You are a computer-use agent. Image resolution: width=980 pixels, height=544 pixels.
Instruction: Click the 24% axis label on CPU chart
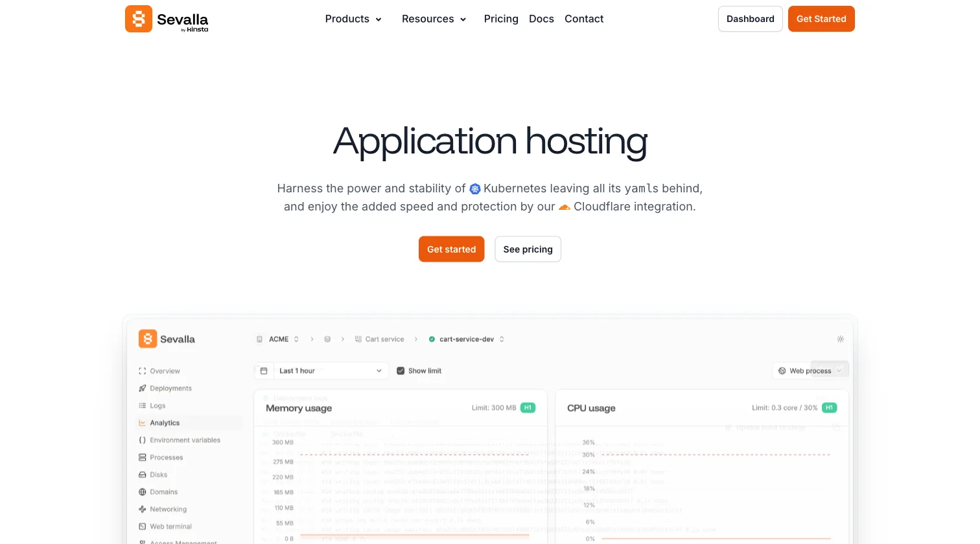tap(589, 471)
